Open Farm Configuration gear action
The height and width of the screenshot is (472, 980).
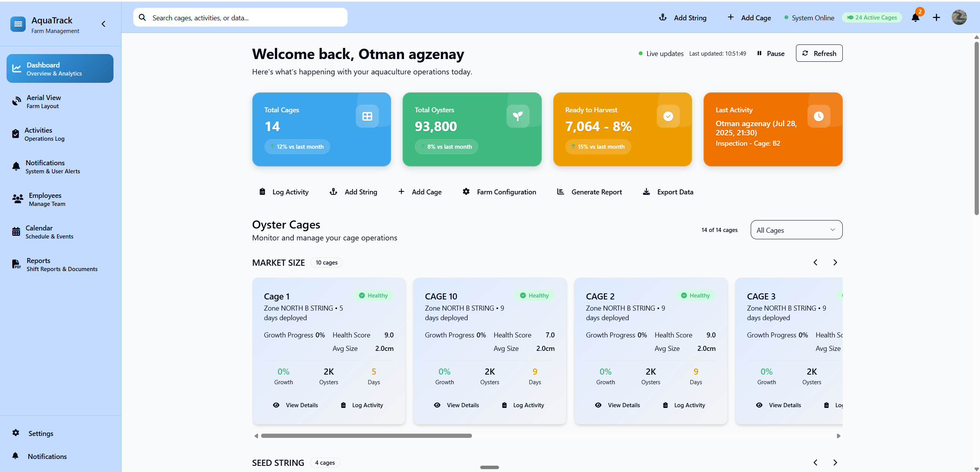pyautogui.click(x=499, y=192)
